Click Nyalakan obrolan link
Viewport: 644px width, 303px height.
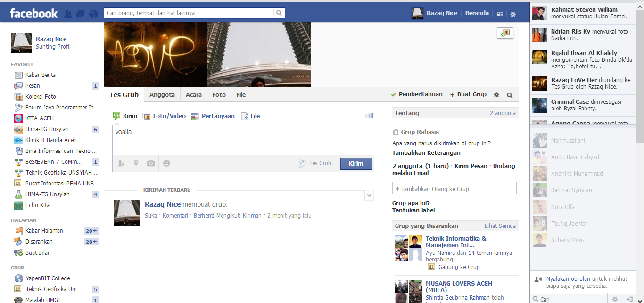pos(568,279)
